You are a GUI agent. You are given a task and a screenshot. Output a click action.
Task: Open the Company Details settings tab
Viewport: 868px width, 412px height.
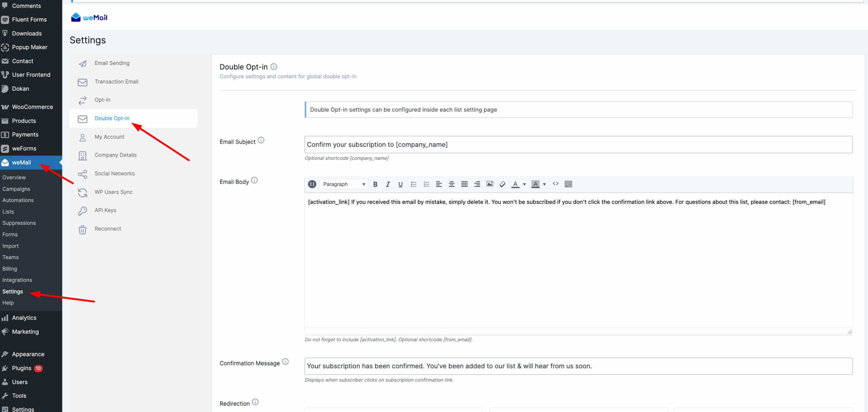pyautogui.click(x=115, y=155)
